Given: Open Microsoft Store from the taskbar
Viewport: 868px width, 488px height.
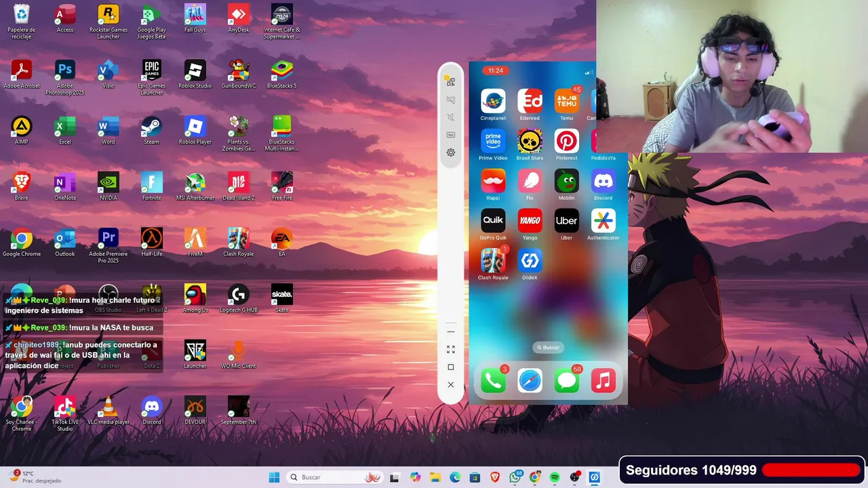Looking at the screenshot, I should (x=475, y=477).
